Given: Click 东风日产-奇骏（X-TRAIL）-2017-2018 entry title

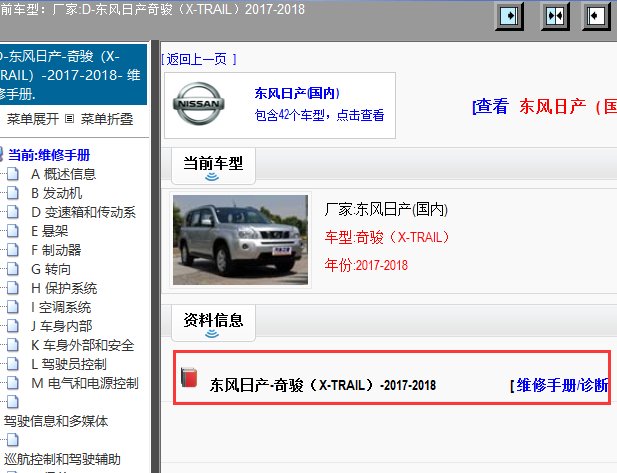Looking at the screenshot, I should (x=323, y=385).
